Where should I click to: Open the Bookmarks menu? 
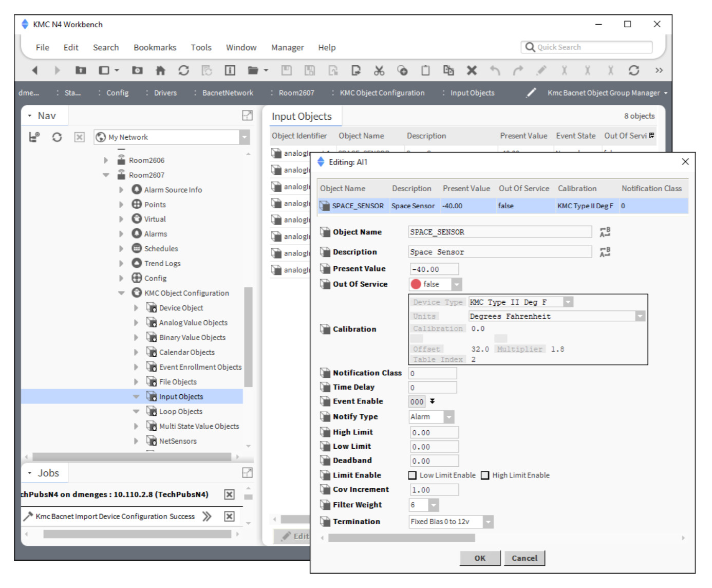pos(155,47)
